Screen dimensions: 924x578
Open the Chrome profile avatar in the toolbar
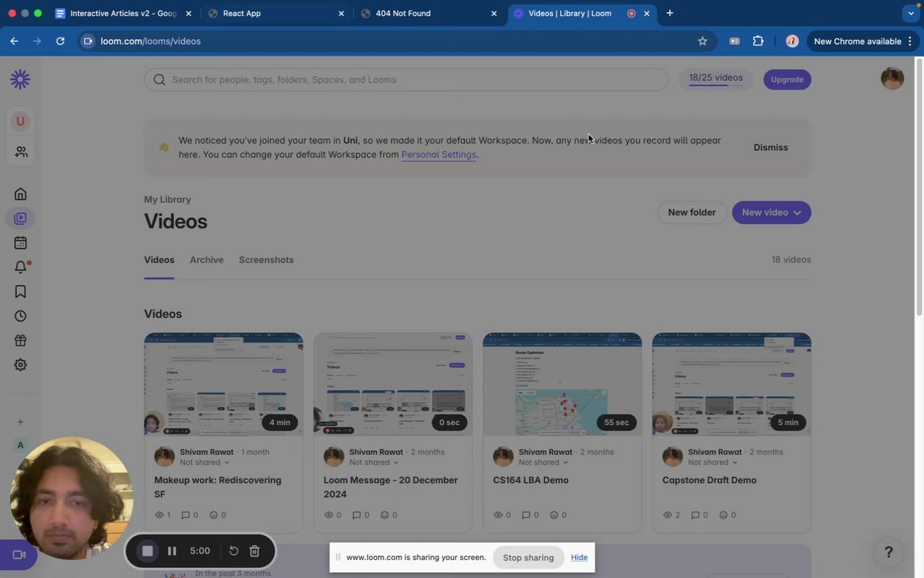pos(792,41)
